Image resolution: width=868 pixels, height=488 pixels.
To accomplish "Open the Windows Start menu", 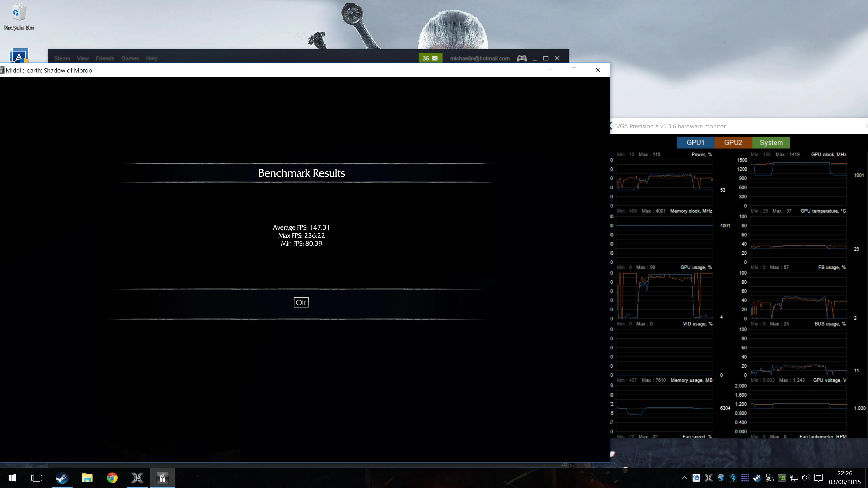I will (x=12, y=478).
